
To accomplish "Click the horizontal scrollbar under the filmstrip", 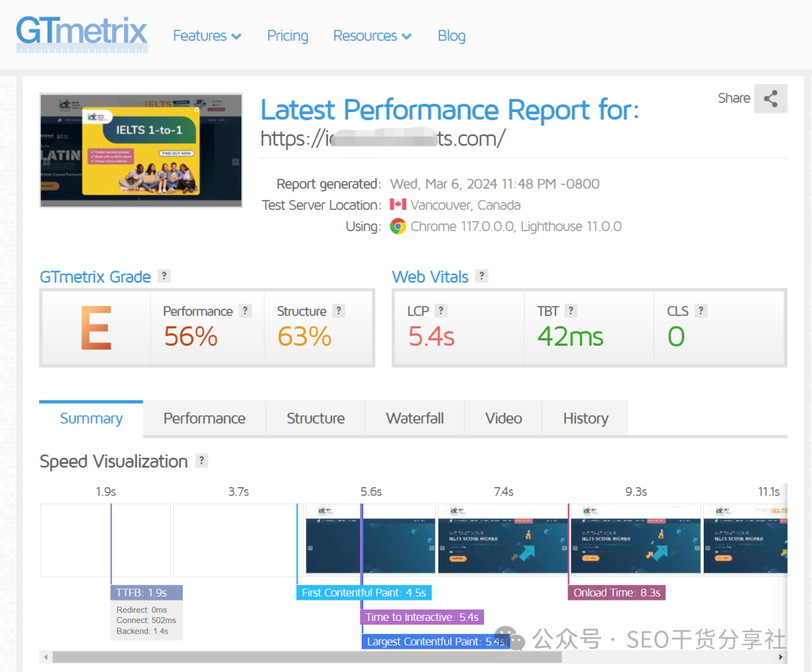I will [307, 657].
